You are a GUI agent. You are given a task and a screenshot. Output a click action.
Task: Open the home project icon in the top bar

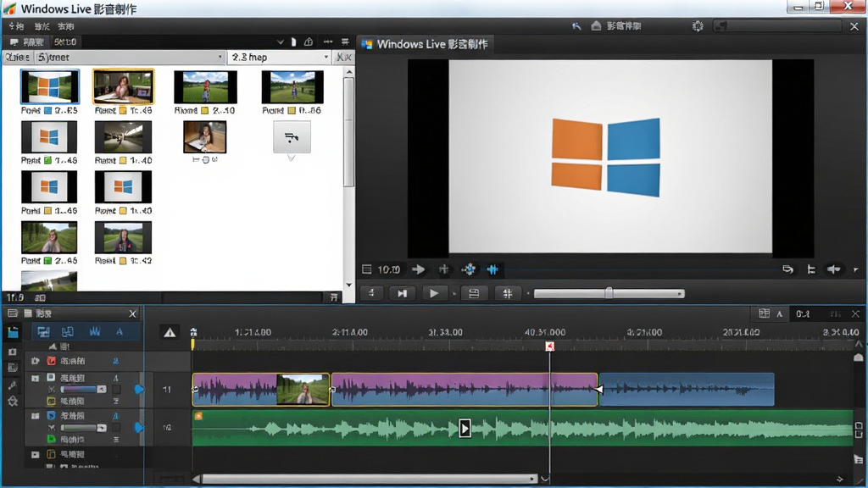(596, 26)
